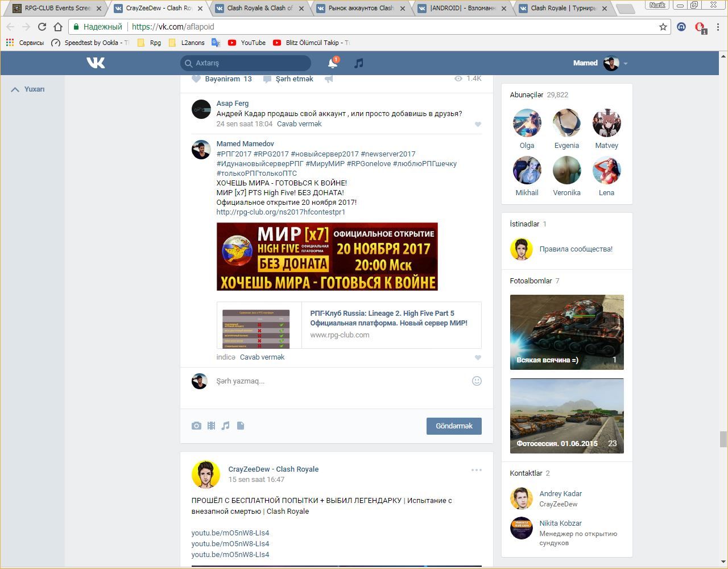The width and height of the screenshot is (728, 569).
Task: Reload the page with browser refresh
Action: pyautogui.click(x=42, y=27)
